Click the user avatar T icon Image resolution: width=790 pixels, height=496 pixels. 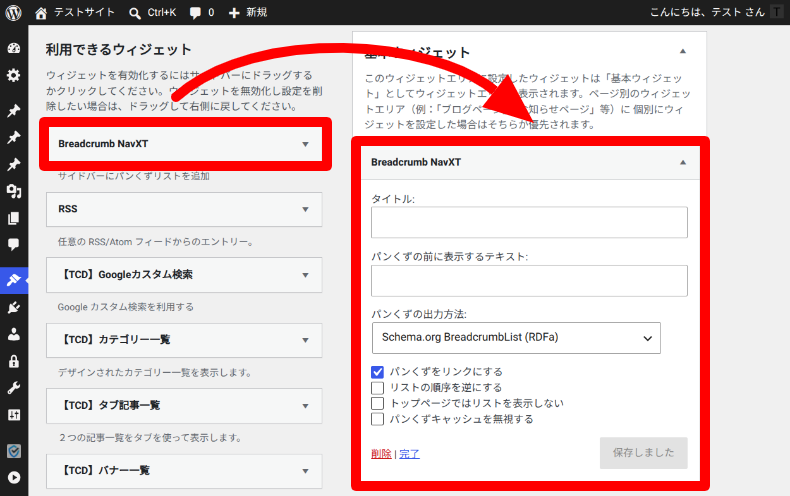click(x=776, y=12)
